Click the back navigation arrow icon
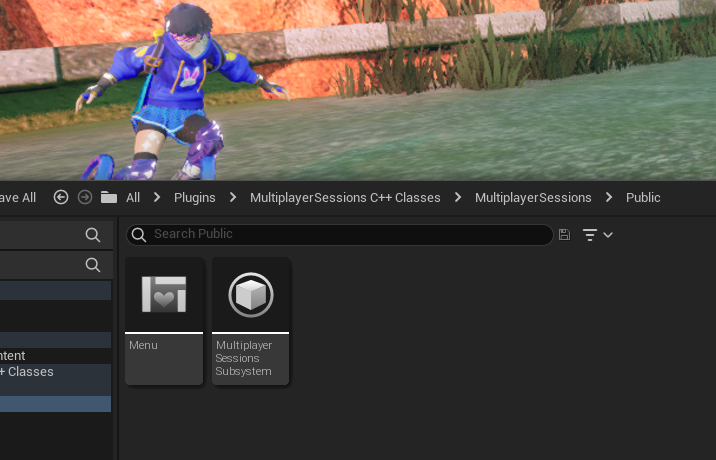 coord(61,197)
